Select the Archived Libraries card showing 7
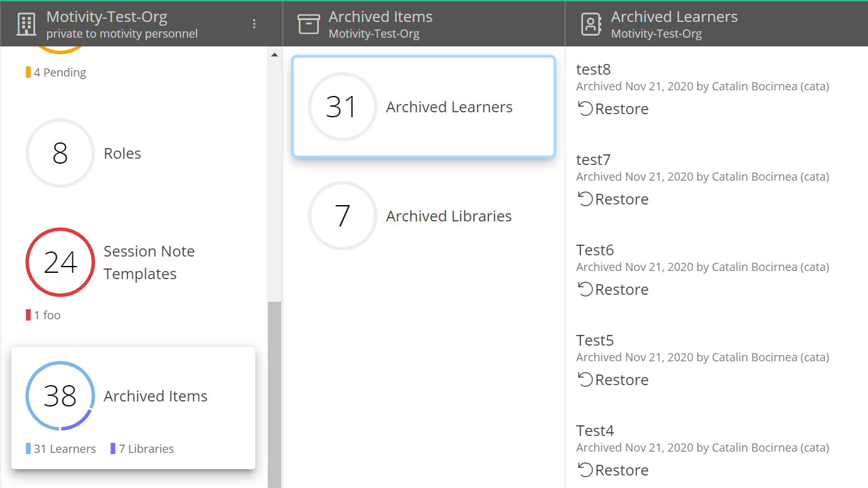Viewport: 868px width, 488px height. point(423,216)
